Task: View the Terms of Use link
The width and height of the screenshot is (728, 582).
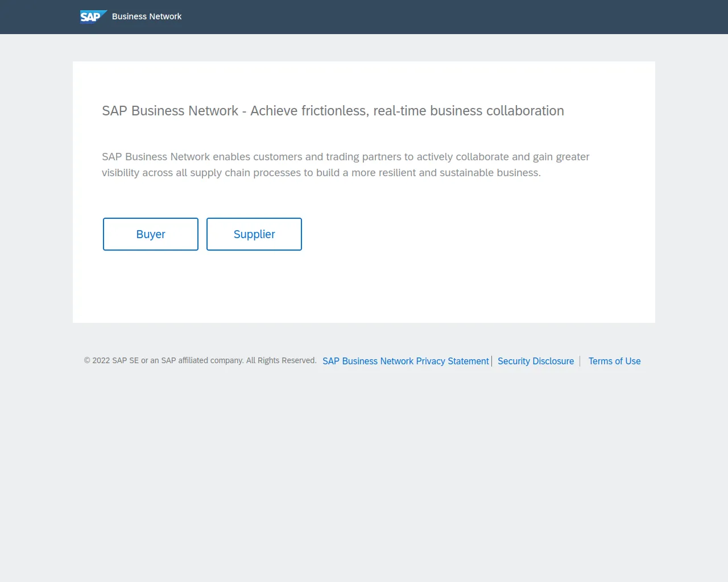Action: 614,361
